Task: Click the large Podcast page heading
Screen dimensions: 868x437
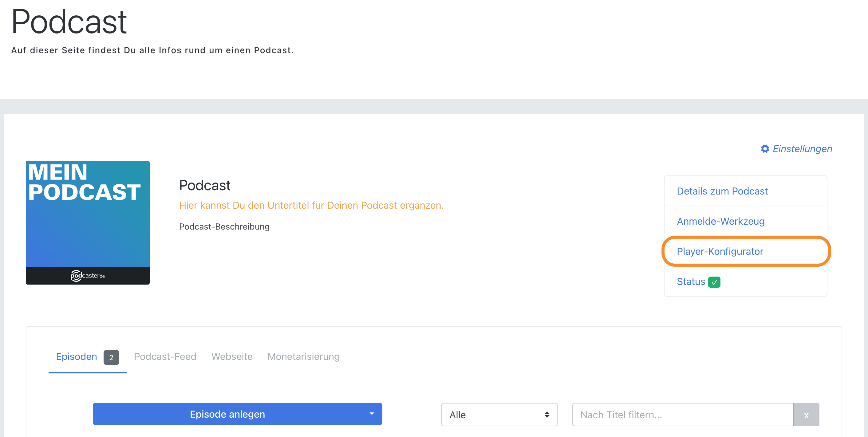Action: click(x=69, y=22)
